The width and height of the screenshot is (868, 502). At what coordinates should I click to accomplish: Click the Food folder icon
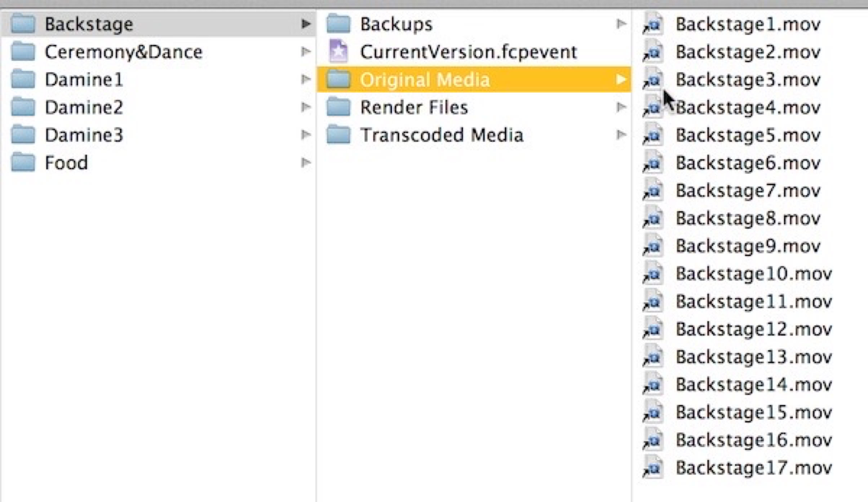pyautogui.click(x=23, y=163)
